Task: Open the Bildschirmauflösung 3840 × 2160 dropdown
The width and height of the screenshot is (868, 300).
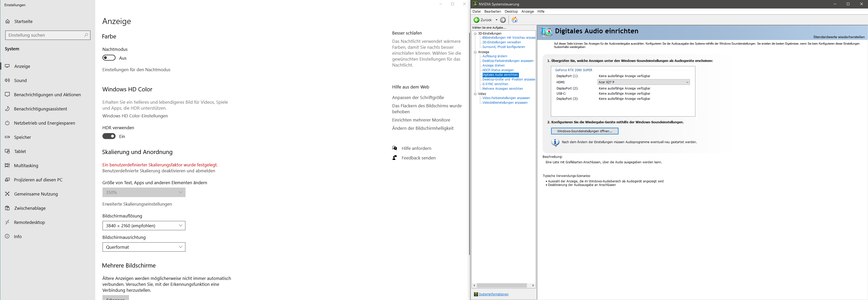Action: tap(144, 226)
